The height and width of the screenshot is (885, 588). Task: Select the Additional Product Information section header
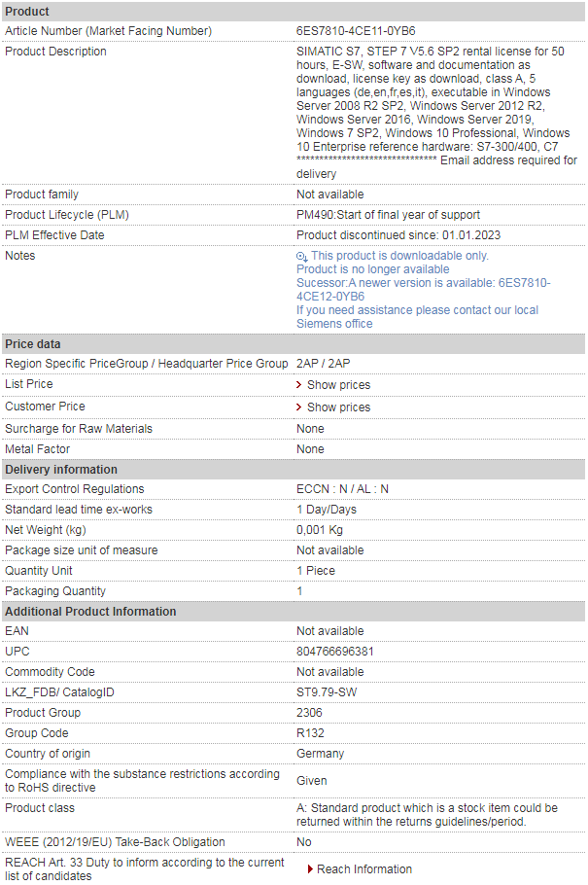tap(294, 612)
